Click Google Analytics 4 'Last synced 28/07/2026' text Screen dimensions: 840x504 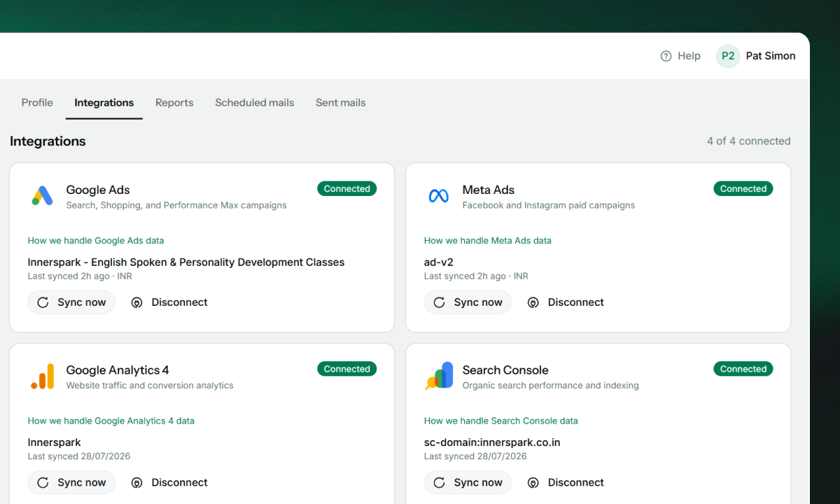coord(79,456)
